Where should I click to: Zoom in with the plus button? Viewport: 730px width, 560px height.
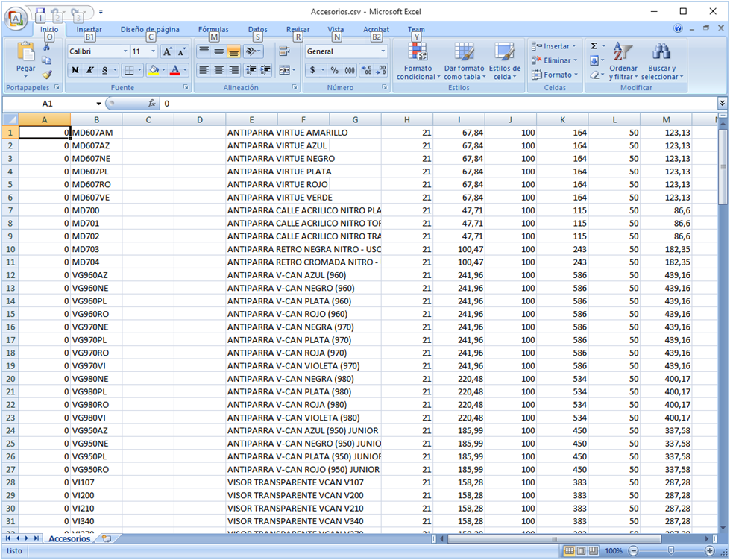click(710, 551)
